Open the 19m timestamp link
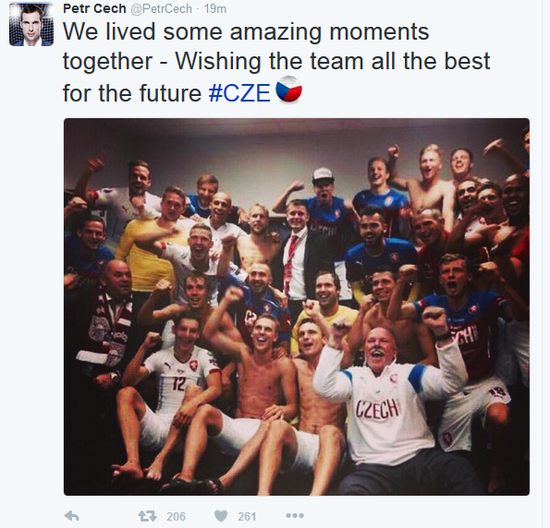Image resolution: width=550 pixels, height=528 pixels. coord(215,9)
